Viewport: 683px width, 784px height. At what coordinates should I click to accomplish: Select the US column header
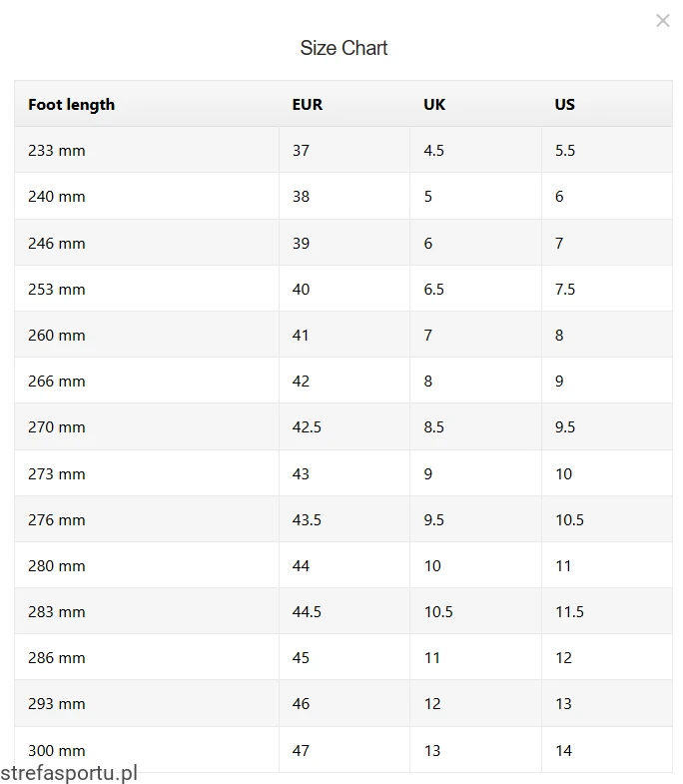(x=565, y=105)
